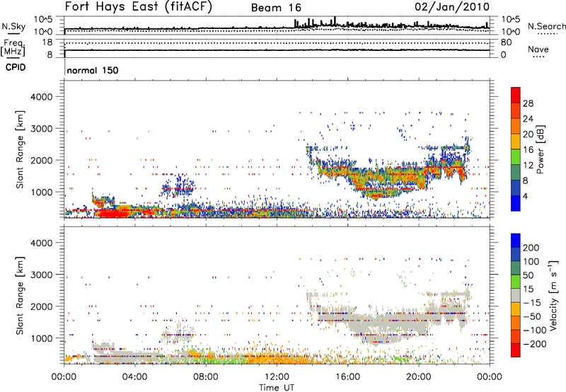This screenshot has height=392, width=566.
Task: Click the 'Nave' legend label
Action: pos(538,49)
